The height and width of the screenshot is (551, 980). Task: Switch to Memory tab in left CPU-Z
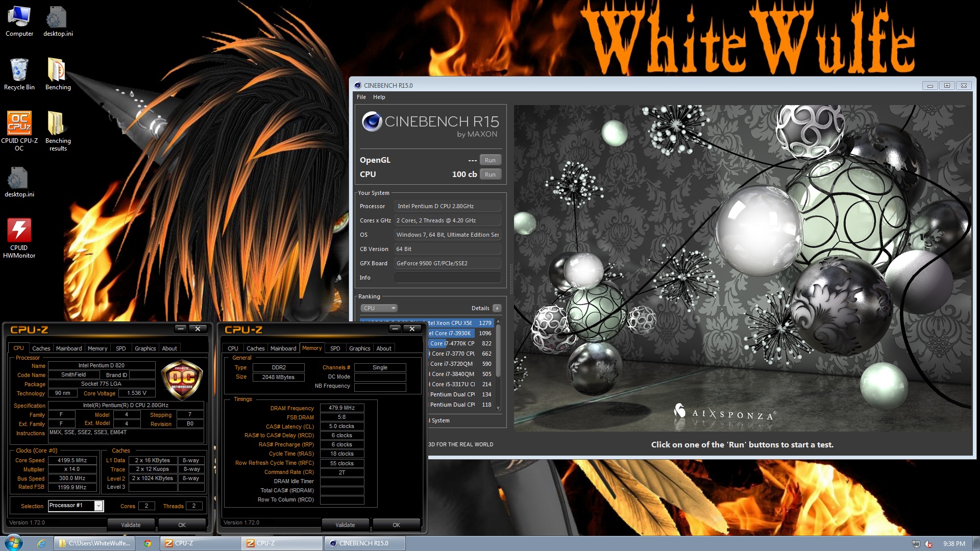click(97, 348)
